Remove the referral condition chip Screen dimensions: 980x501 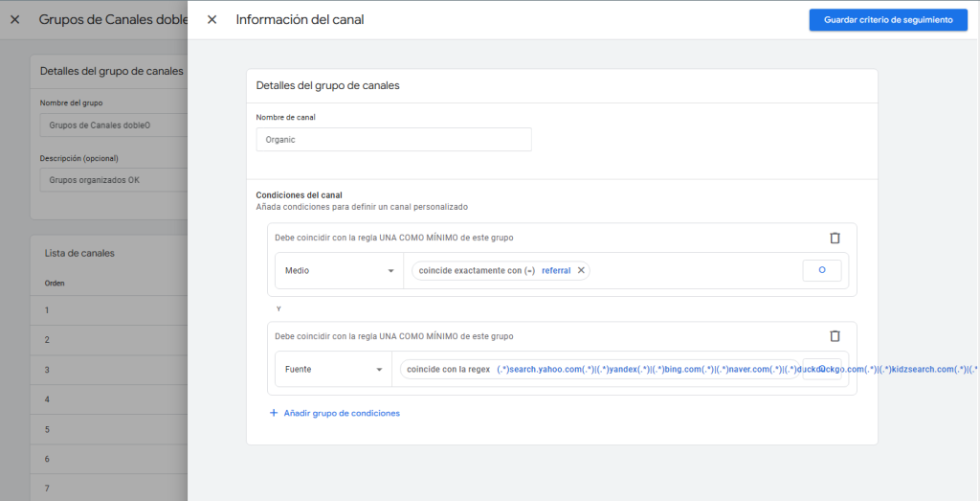point(581,271)
